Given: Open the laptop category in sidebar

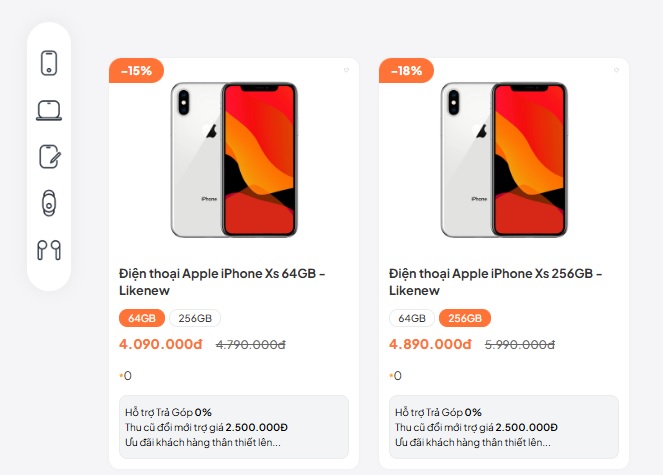Looking at the screenshot, I should (49, 110).
